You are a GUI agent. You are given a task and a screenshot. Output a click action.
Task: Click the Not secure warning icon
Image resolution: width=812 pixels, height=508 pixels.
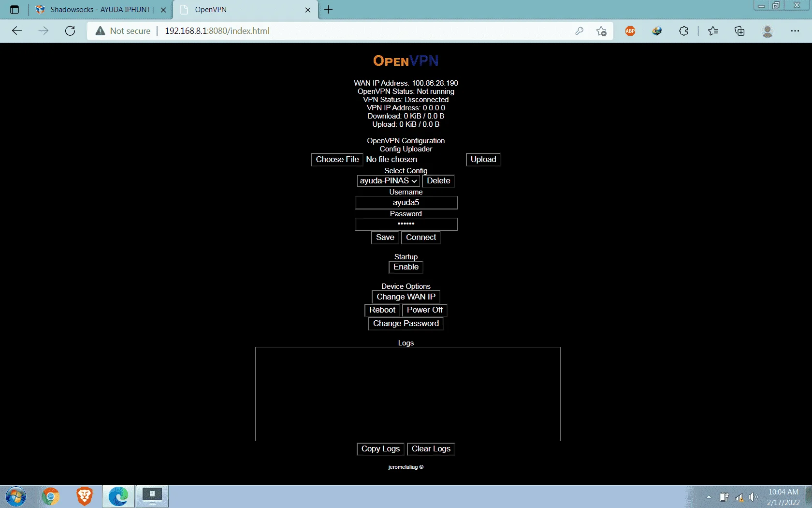(x=100, y=31)
